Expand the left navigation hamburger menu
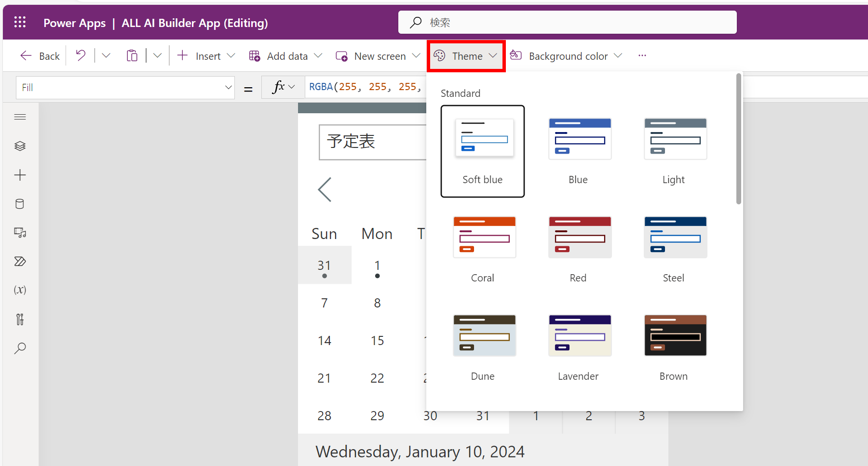This screenshot has height=466, width=868. (20, 117)
